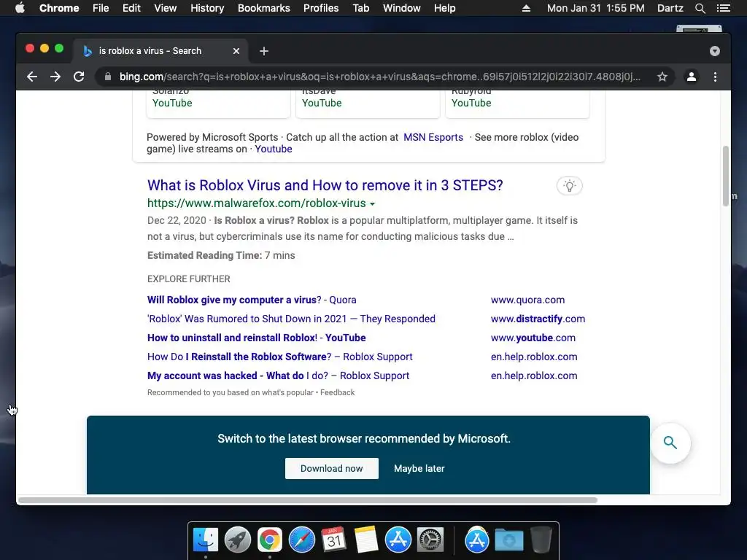Click the Download now button

click(332, 469)
